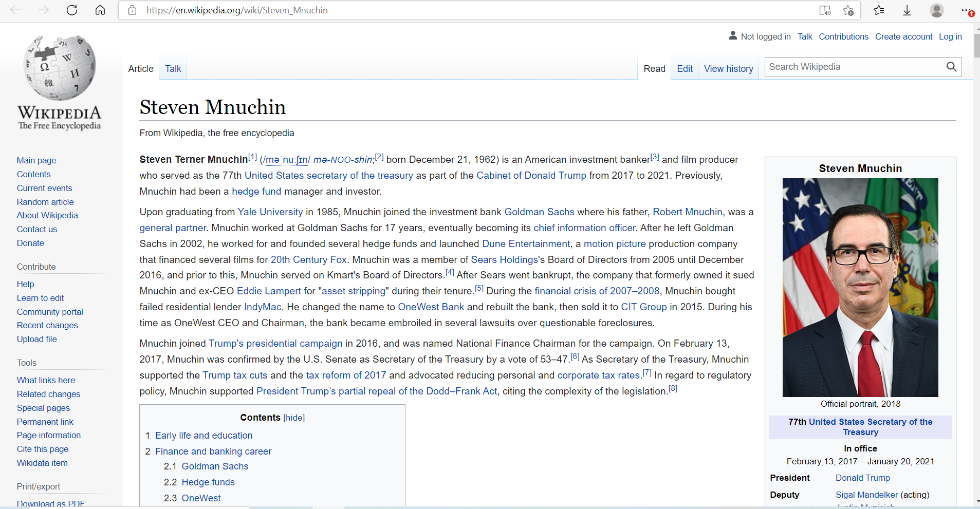The height and width of the screenshot is (509, 980).
Task: Open Donald Trump link in infobox
Action: (x=863, y=478)
